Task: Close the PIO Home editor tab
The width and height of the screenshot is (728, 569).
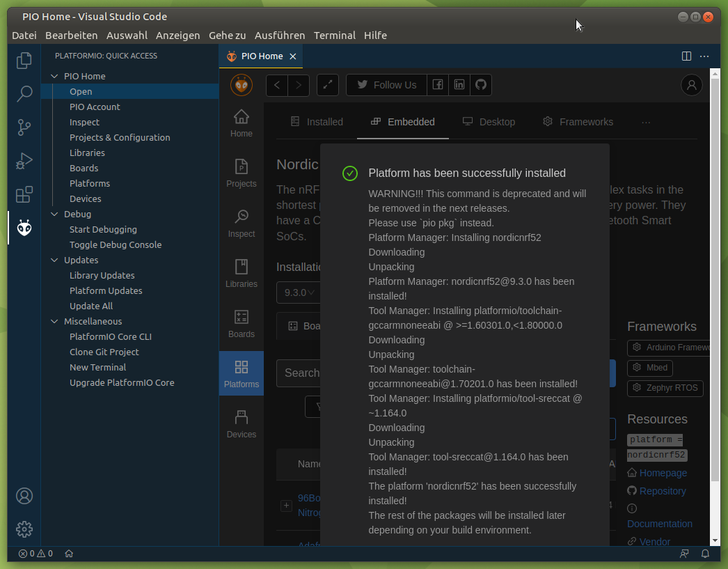Action: pos(293,56)
